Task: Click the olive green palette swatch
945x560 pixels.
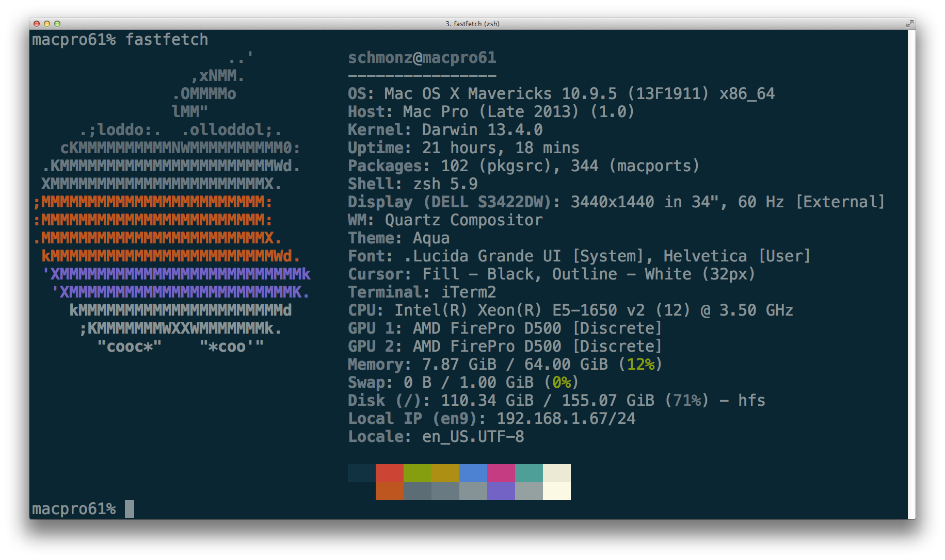Action: coord(417,473)
